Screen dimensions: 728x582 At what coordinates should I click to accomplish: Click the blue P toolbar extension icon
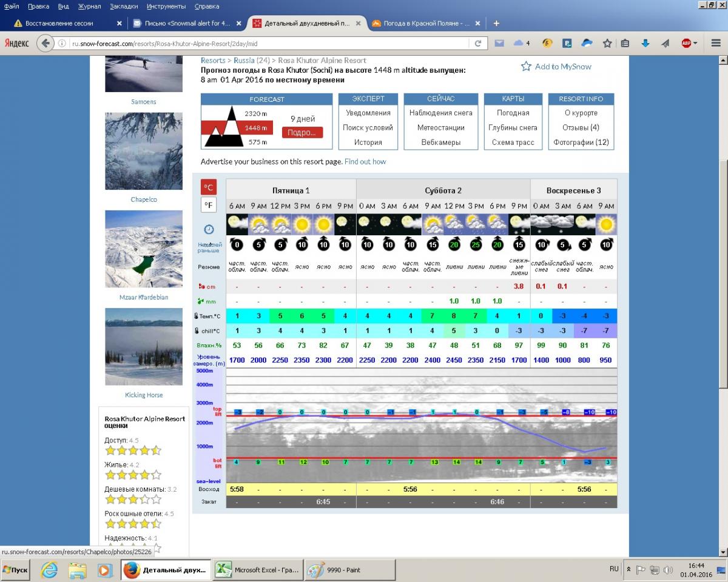(567, 43)
